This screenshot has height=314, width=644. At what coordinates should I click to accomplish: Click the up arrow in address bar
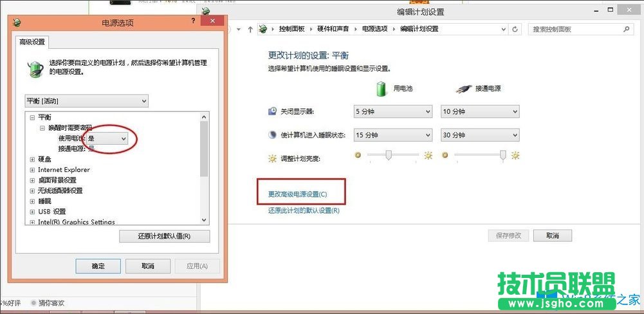click(x=250, y=29)
